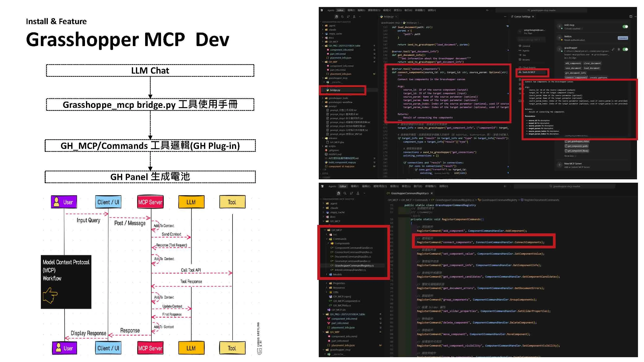The height and width of the screenshot is (362, 644).
Task: Click the plus icon for New MCP Server
Action: tap(559, 165)
